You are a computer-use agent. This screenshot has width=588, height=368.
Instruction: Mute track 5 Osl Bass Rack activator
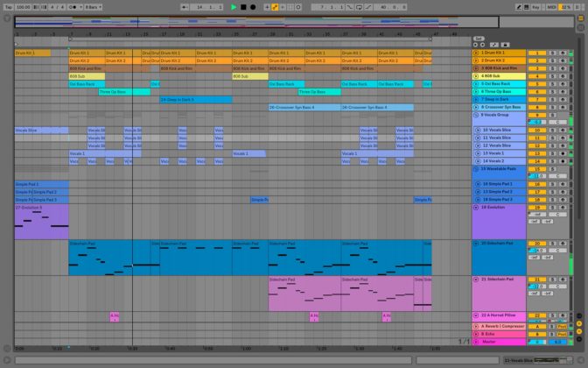pos(537,84)
